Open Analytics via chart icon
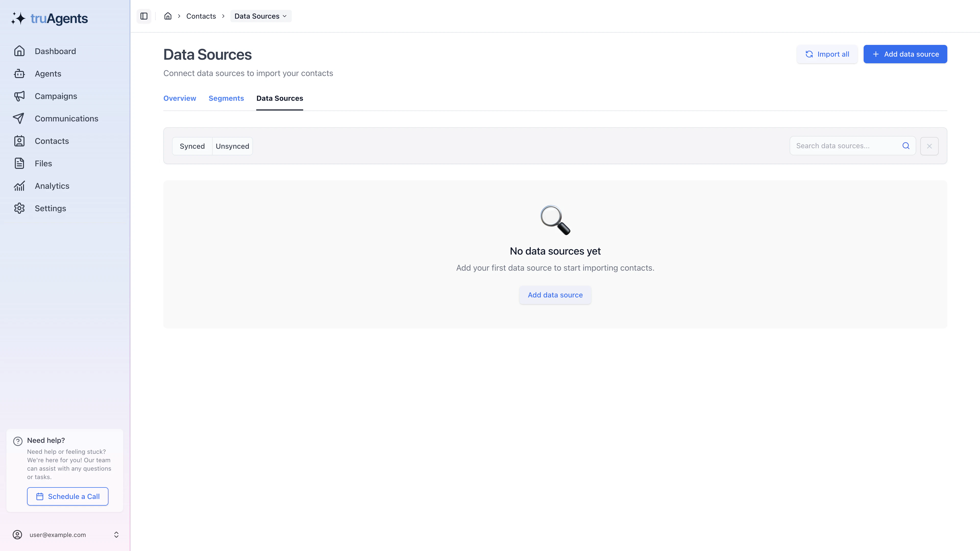The width and height of the screenshot is (980, 551). click(x=19, y=185)
